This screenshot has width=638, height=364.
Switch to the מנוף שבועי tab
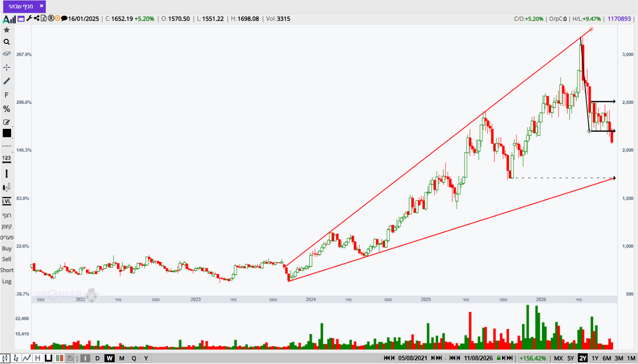pyautogui.click(x=21, y=6)
